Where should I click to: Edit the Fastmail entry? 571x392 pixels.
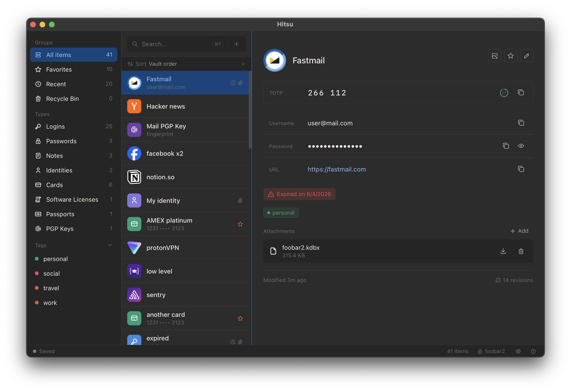526,56
